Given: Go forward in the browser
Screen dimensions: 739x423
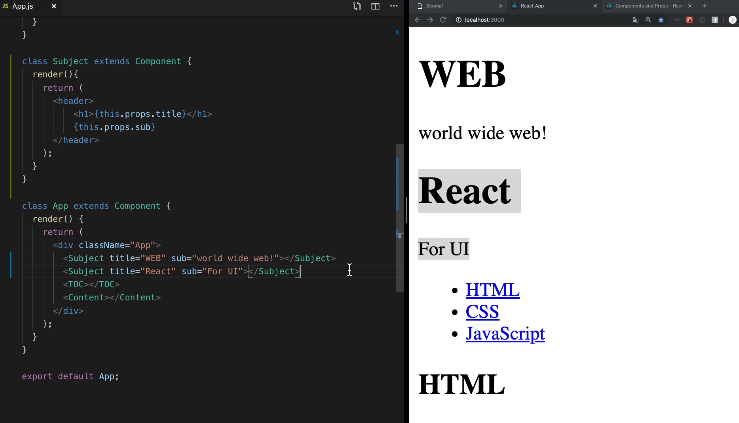Looking at the screenshot, I should 430,20.
